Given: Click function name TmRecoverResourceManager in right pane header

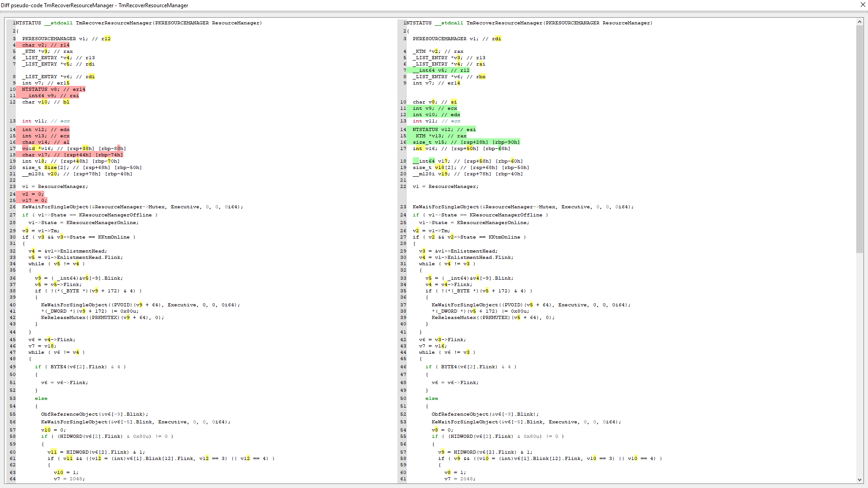Looking at the screenshot, I should point(504,23).
